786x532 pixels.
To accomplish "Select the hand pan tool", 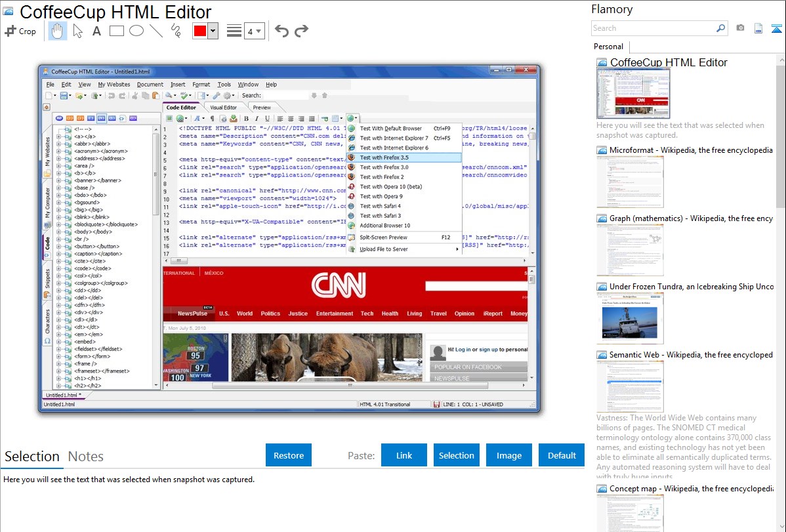I will tap(57, 31).
